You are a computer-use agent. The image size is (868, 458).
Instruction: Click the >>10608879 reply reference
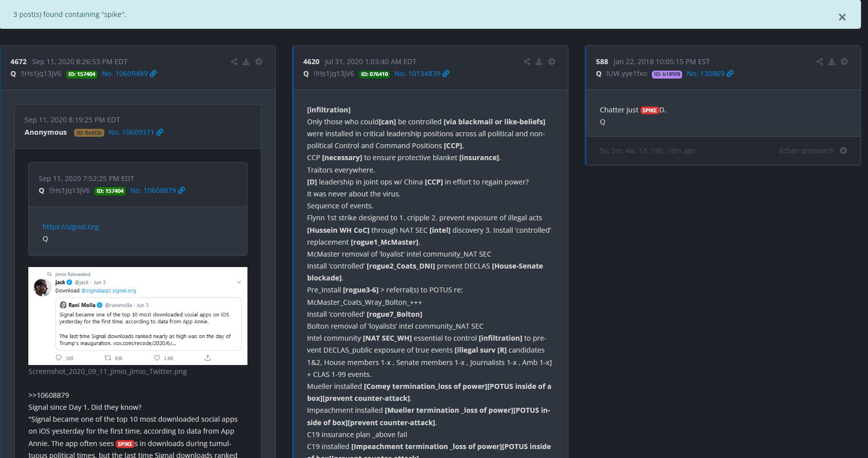(49, 395)
